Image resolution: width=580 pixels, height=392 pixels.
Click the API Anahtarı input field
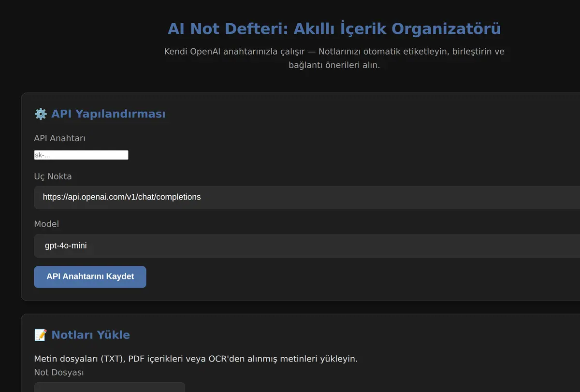pyautogui.click(x=81, y=155)
